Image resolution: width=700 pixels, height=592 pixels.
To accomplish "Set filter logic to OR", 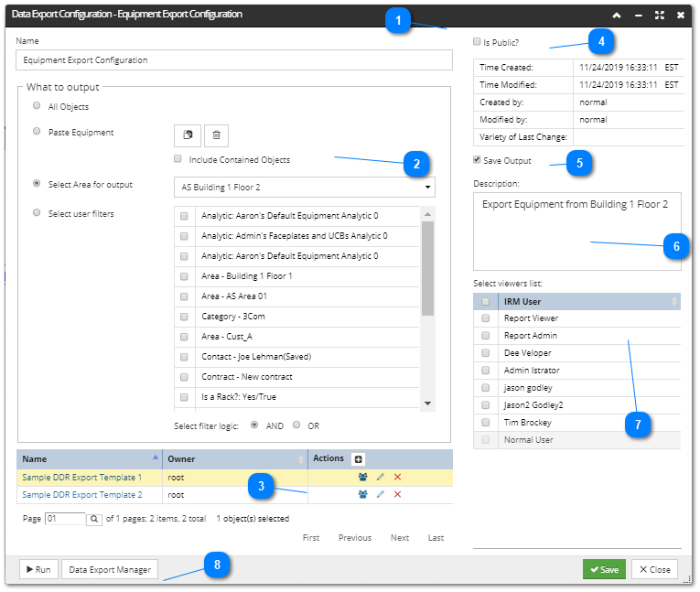I will coord(296,425).
